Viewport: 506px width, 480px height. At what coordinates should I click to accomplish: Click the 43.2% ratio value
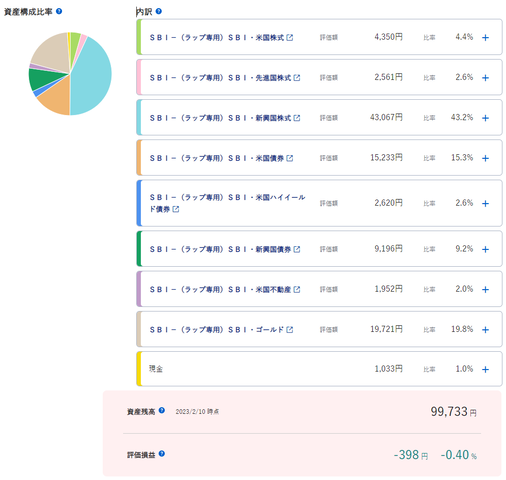click(462, 117)
